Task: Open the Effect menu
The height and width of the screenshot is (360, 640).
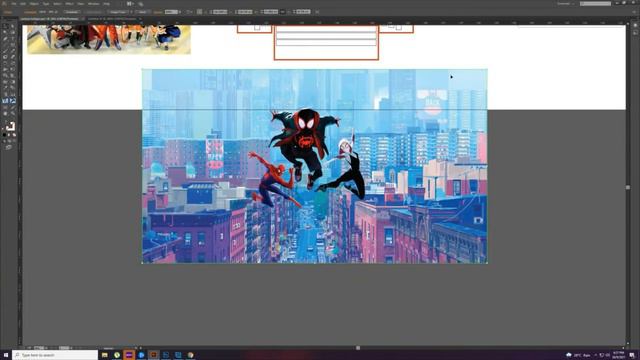Action: pyautogui.click(x=69, y=4)
